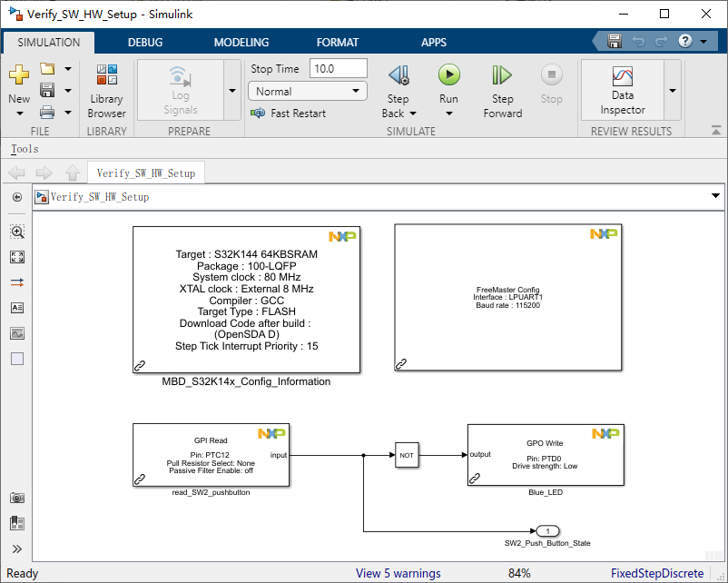The height and width of the screenshot is (583, 728).
Task: Click the Step Back icon
Action: click(x=398, y=74)
